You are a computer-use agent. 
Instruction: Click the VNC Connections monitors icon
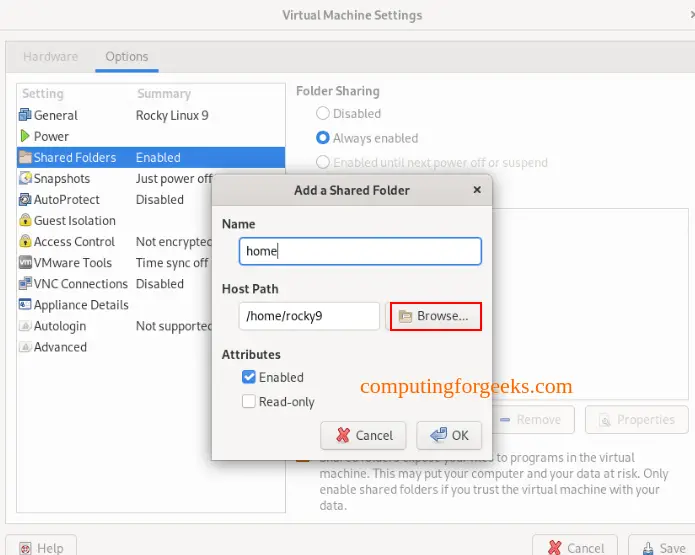(x=25, y=284)
